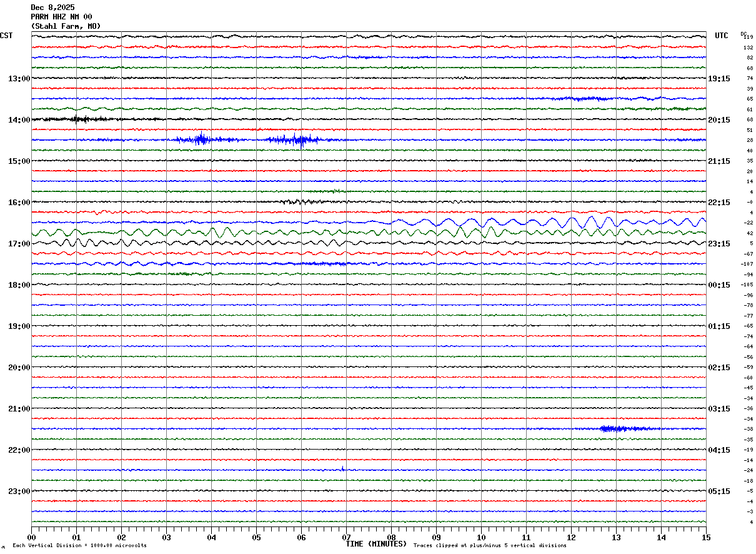This screenshot has height=554, width=756.
Task: Click the "Dec 8,2025" date label
Action: (52, 8)
